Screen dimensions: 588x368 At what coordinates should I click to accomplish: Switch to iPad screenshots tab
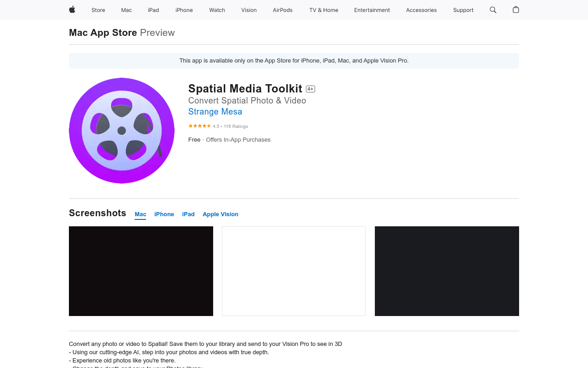[188, 214]
